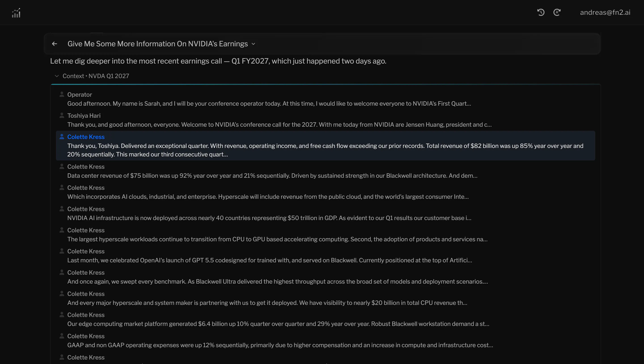Click the bar chart app logo

(16, 13)
